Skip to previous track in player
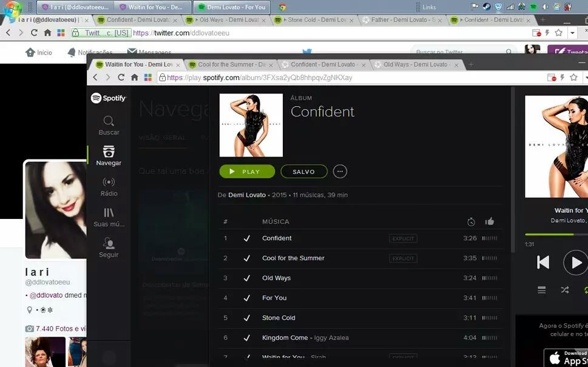Image resolution: width=588 pixels, height=367 pixels. click(543, 262)
